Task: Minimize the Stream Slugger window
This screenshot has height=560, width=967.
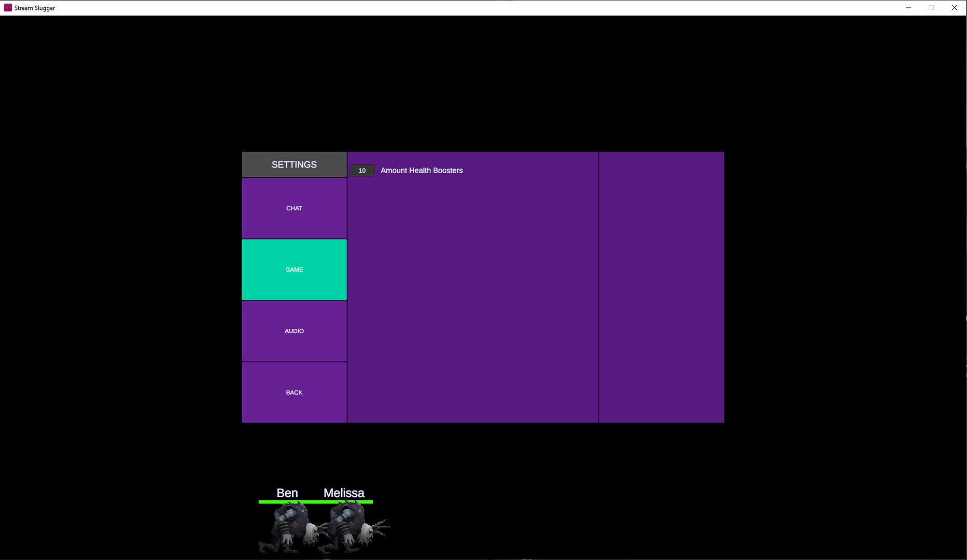Action: tap(908, 8)
